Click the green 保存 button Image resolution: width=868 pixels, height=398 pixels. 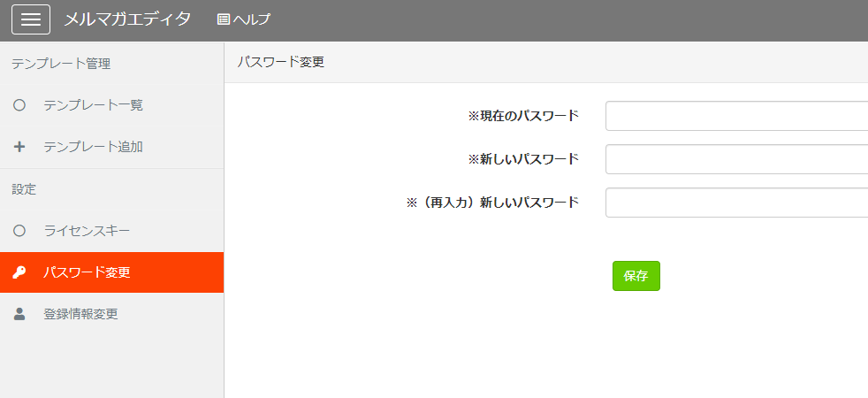point(636,276)
